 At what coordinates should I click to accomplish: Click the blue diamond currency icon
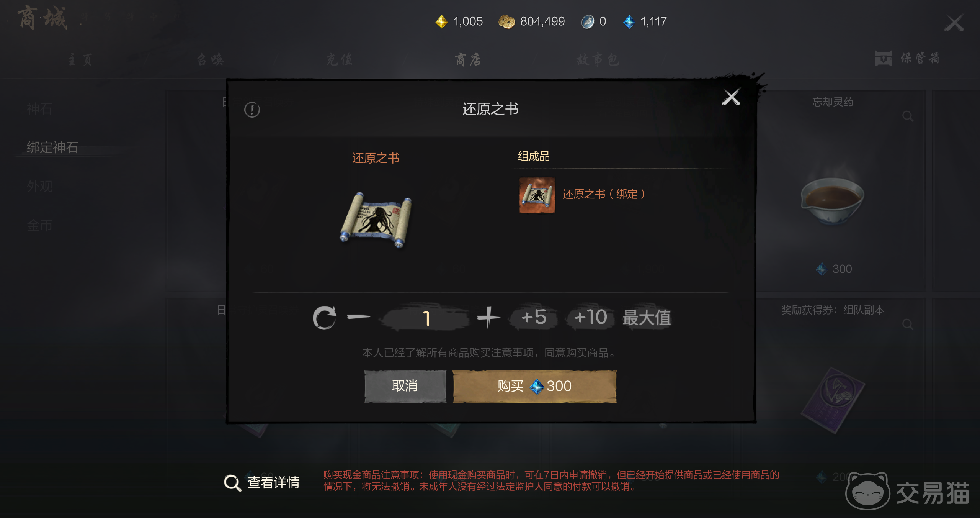tap(629, 21)
